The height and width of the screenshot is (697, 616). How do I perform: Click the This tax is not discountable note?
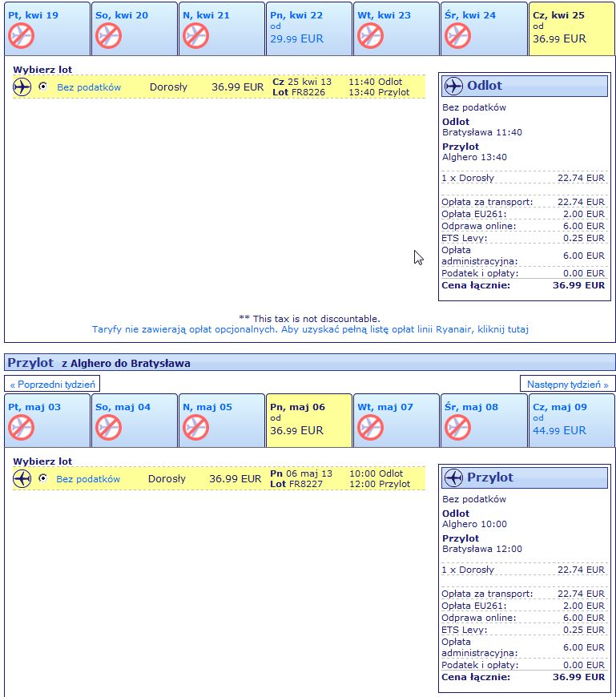309,319
